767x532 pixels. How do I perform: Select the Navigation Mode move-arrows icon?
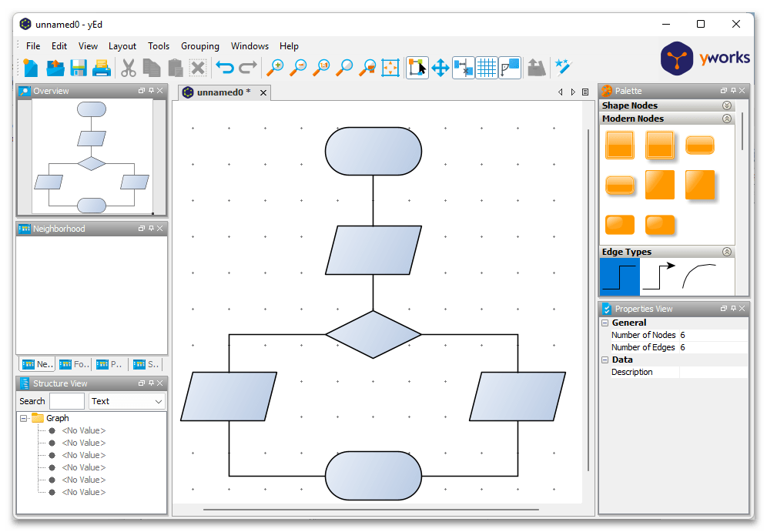click(440, 68)
